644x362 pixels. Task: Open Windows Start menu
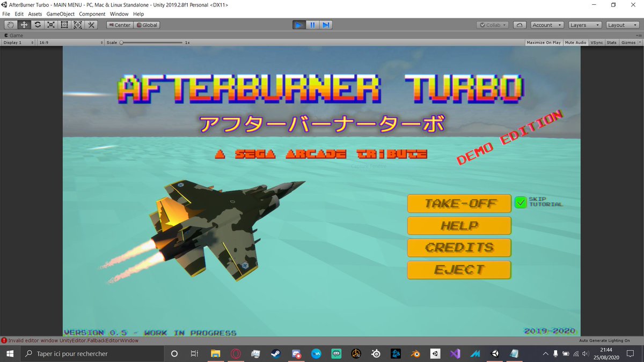(10, 353)
